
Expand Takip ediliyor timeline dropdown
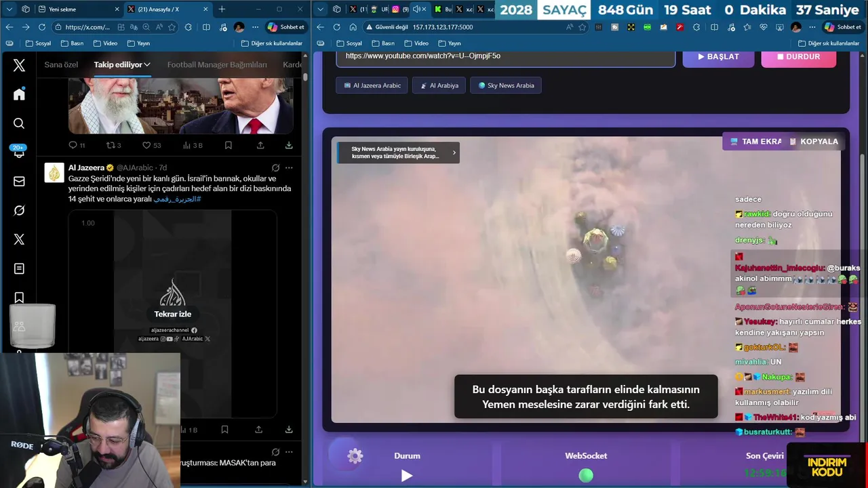point(146,64)
